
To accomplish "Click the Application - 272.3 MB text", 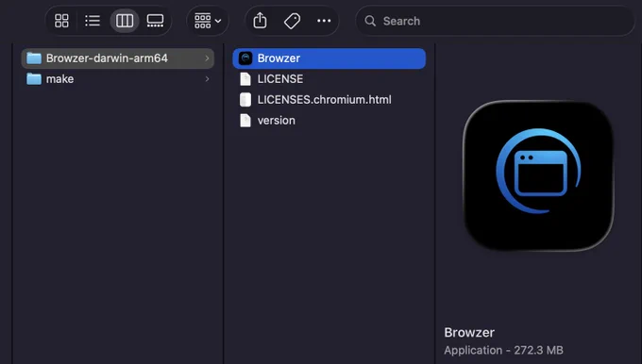I will (x=503, y=350).
